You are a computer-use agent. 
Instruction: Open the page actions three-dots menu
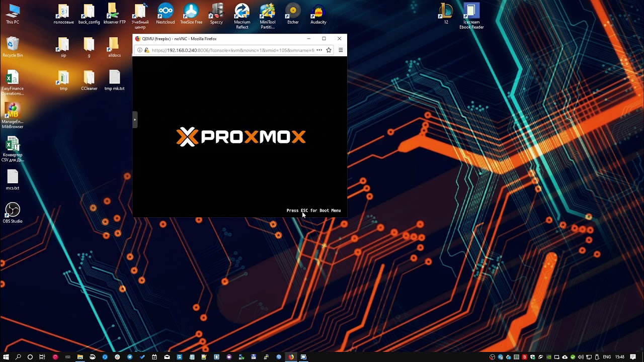pyautogui.click(x=319, y=50)
